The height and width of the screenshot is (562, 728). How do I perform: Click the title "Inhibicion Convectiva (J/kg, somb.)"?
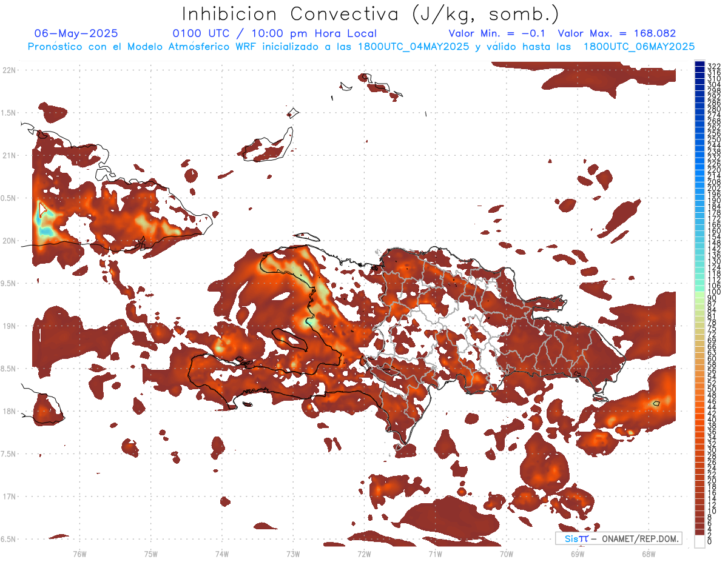coord(370,15)
